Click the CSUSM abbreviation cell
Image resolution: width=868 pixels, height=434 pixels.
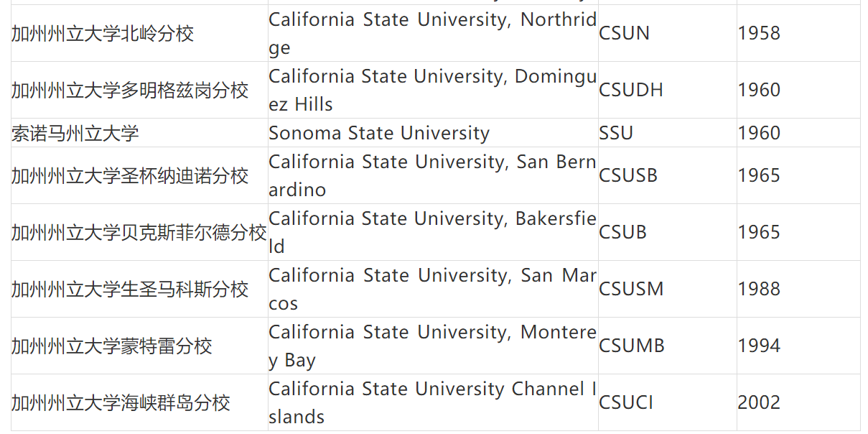(631, 289)
